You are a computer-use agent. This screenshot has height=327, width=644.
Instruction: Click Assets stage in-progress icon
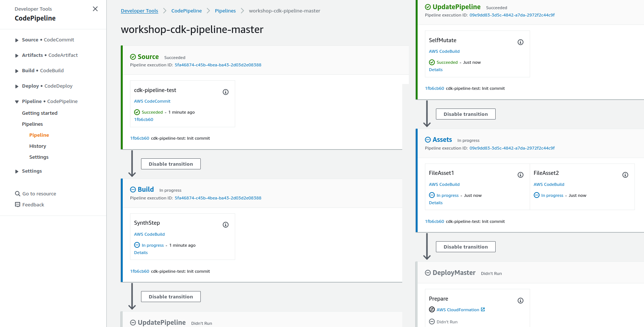[x=428, y=140]
